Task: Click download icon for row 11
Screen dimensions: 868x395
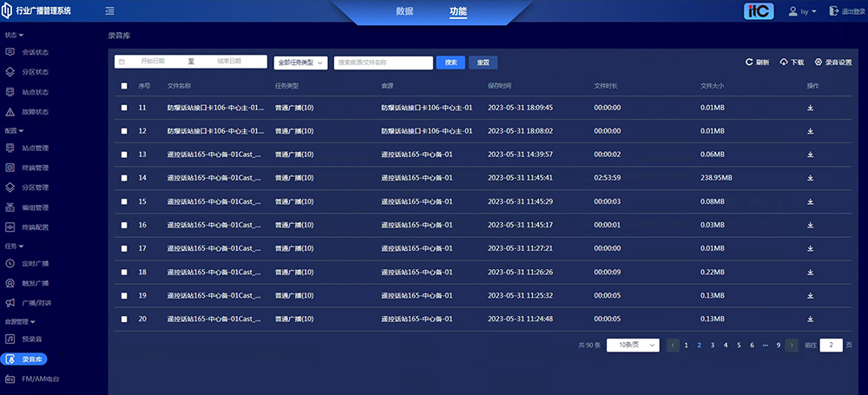Action: pyautogui.click(x=810, y=108)
